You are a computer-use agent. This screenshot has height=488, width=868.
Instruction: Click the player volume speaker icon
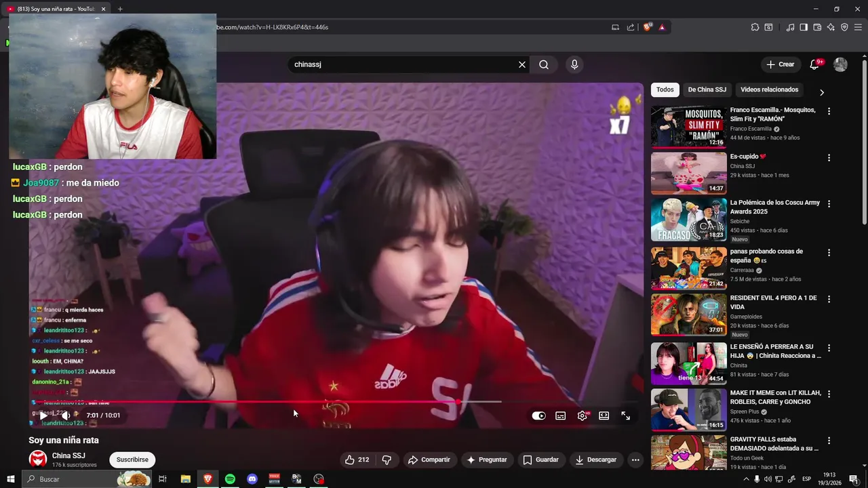click(66, 415)
